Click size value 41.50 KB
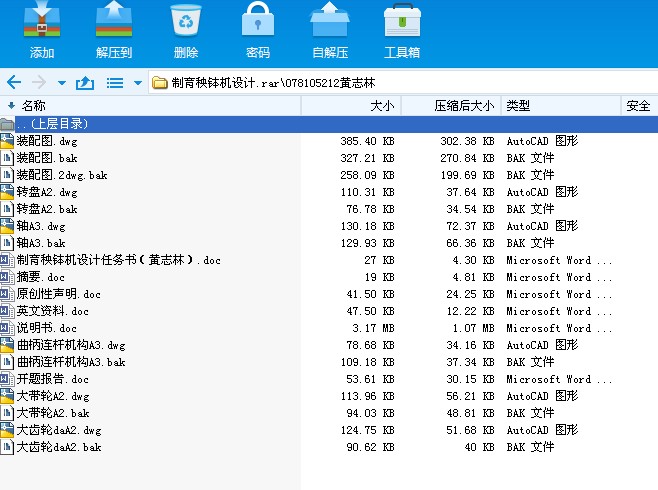Viewport: 658px width, 490px height. (x=370, y=294)
